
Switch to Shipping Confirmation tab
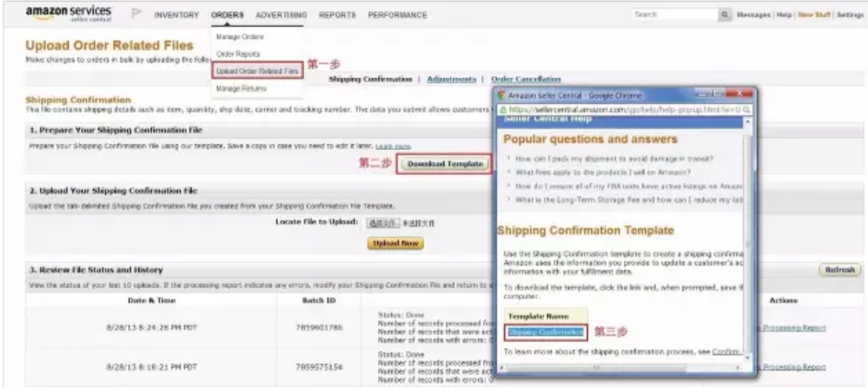[x=370, y=80]
